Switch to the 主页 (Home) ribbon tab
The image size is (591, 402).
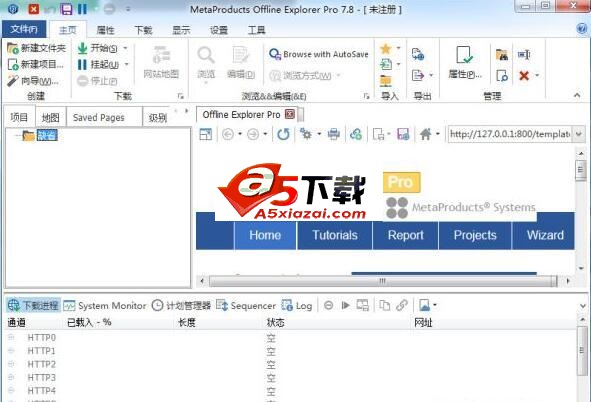tap(68, 30)
